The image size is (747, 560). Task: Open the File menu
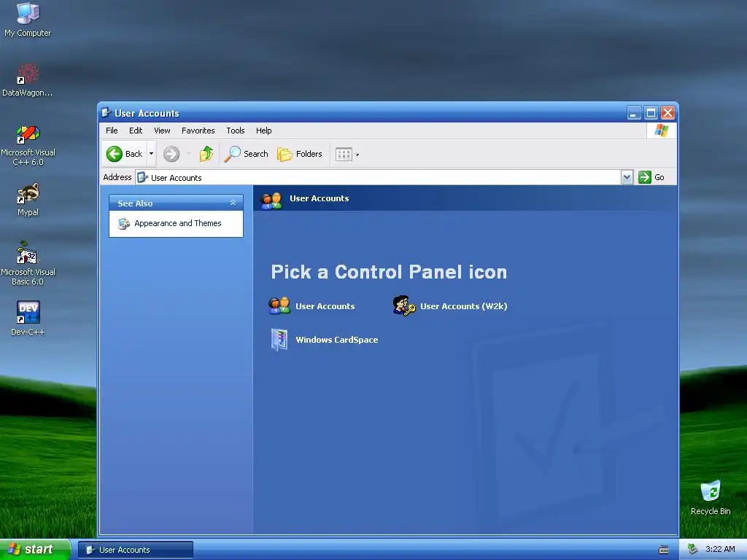(x=112, y=131)
